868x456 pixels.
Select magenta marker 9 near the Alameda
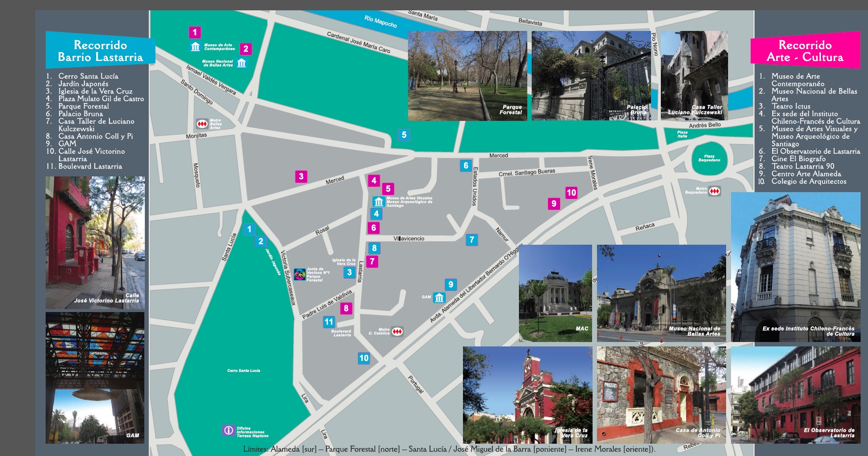tap(554, 203)
